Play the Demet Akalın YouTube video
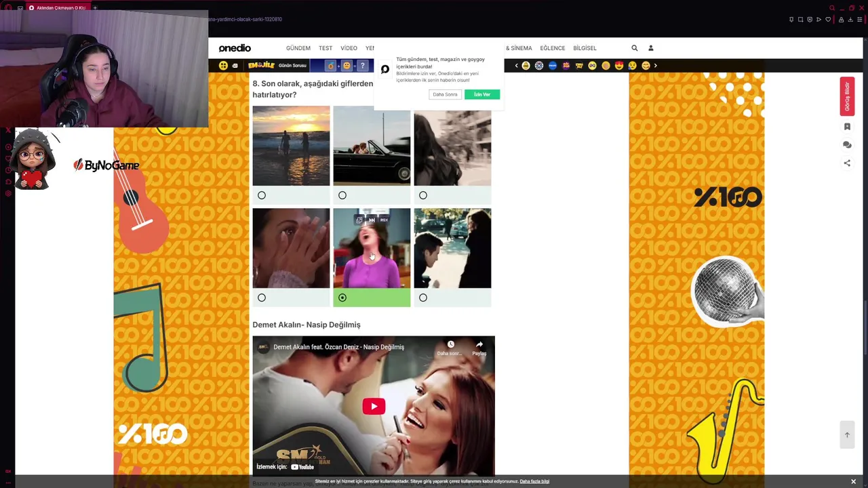Image resolution: width=868 pixels, height=488 pixels. pyautogui.click(x=374, y=406)
